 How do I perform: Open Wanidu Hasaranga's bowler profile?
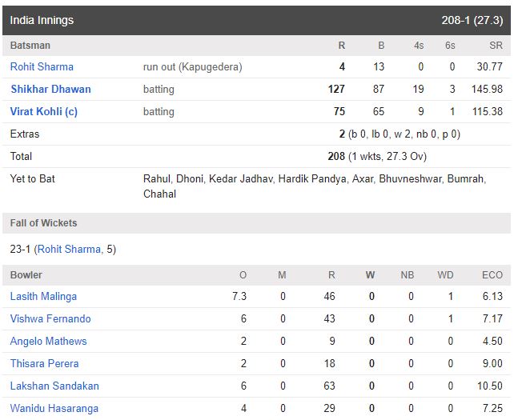[x=54, y=409]
